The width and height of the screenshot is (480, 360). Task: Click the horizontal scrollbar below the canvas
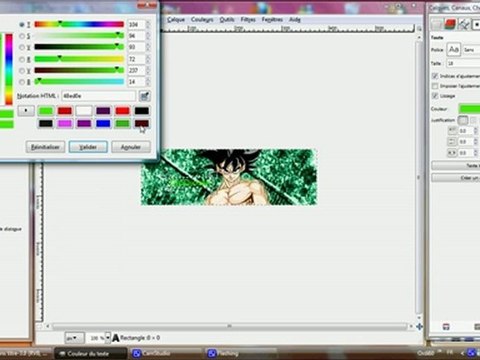tap(229, 326)
